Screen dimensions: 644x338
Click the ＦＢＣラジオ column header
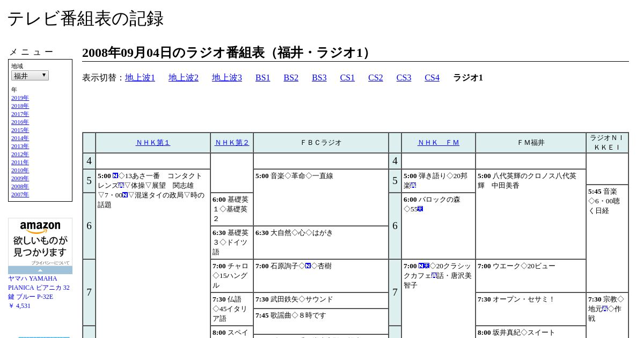coord(321,143)
